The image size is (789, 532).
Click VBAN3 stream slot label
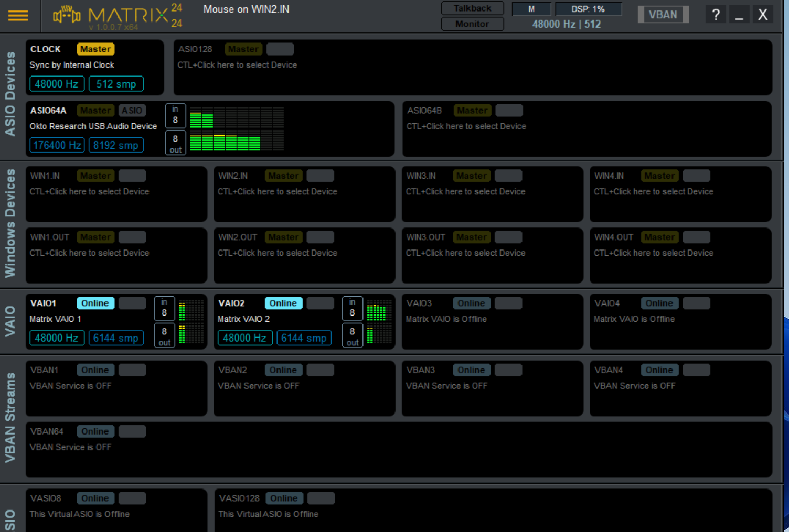[421, 370]
